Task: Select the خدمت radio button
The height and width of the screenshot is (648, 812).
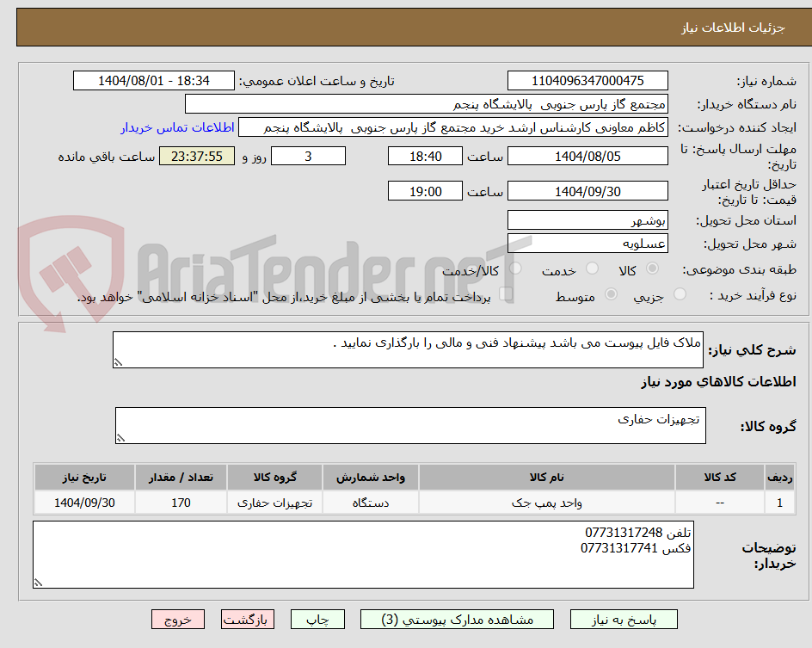Action: coord(592,268)
